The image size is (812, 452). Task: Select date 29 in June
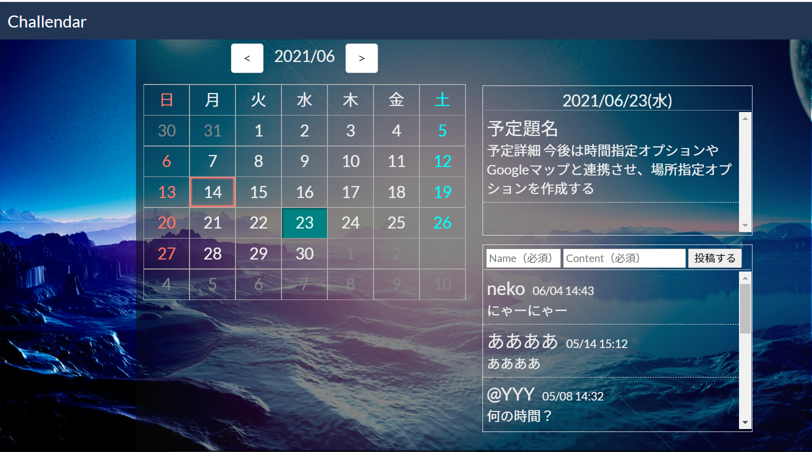258,254
